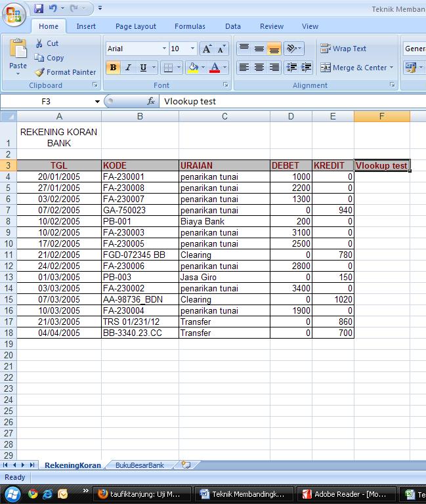Activate the Format Painter brush

(x=66, y=72)
